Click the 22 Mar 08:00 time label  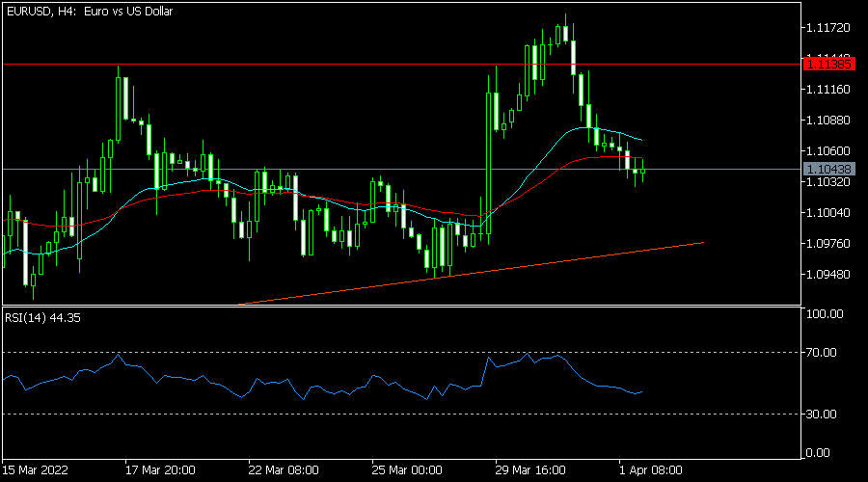(x=284, y=470)
